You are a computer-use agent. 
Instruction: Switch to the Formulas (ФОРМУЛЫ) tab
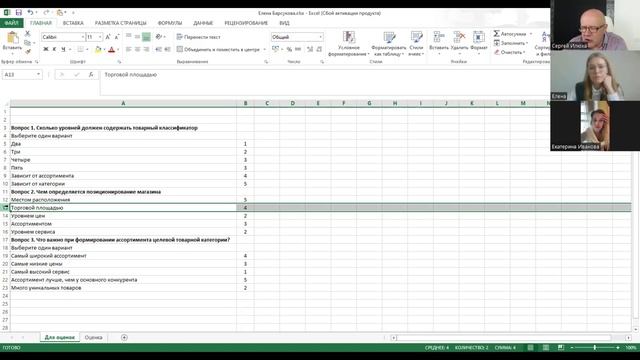click(x=170, y=23)
